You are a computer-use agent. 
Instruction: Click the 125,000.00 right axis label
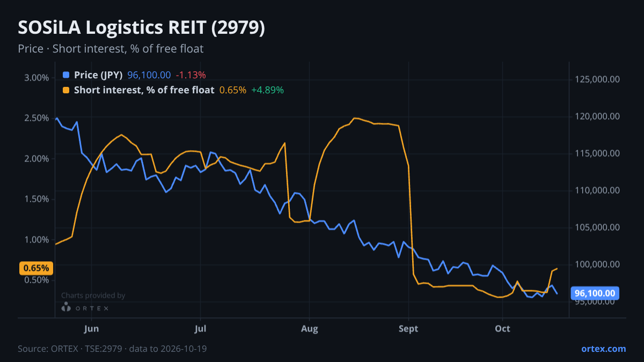click(597, 79)
